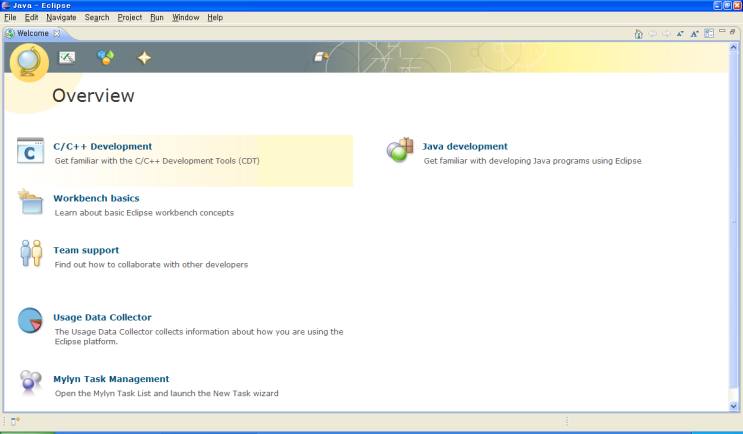Click the scrollbar down arrow
743x434 pixels.
coord(734,406)
